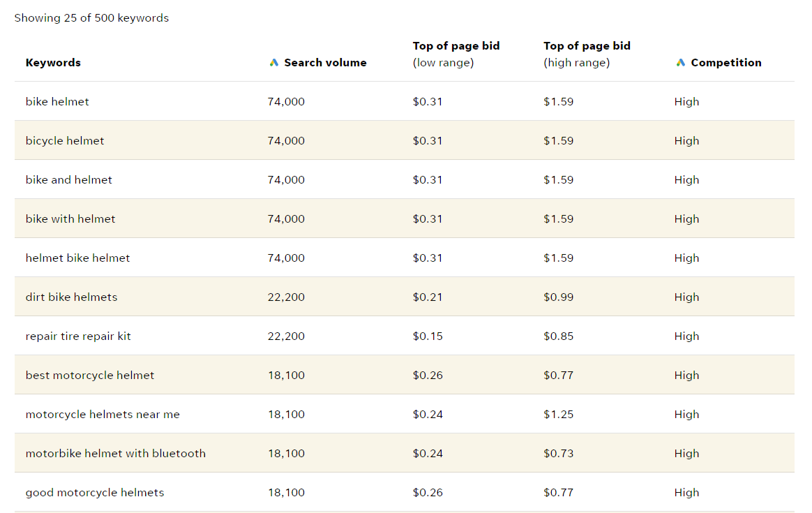This screenshot has height=513, width=812.
Task: Click the Top of page bid high range header
Action: point(587,54)
